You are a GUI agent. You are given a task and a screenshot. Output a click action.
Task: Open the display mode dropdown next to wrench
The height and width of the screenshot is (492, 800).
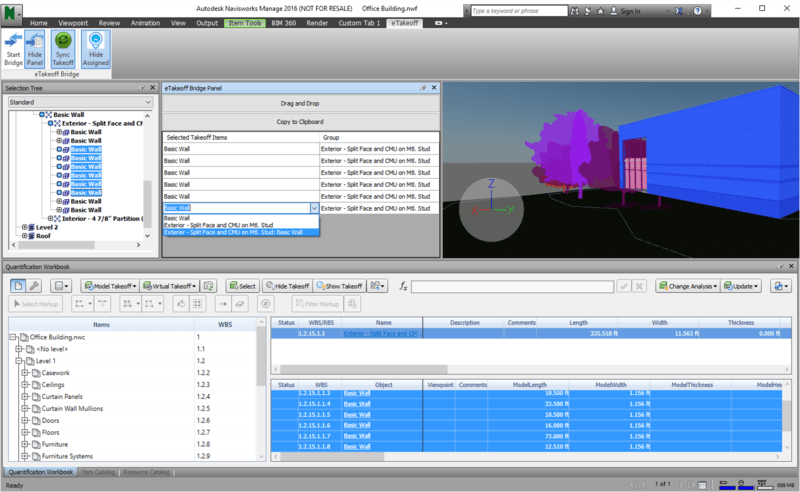point(61,286)
